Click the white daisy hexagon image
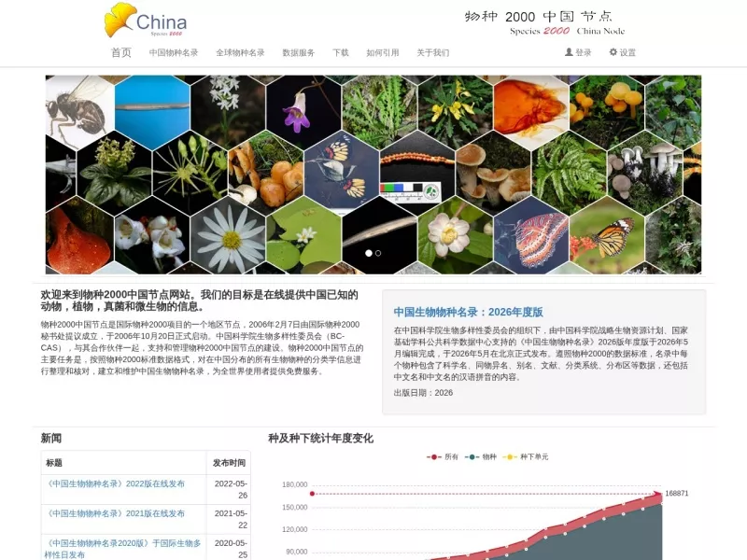Screen dimensions: 747x560 (228, 237)
